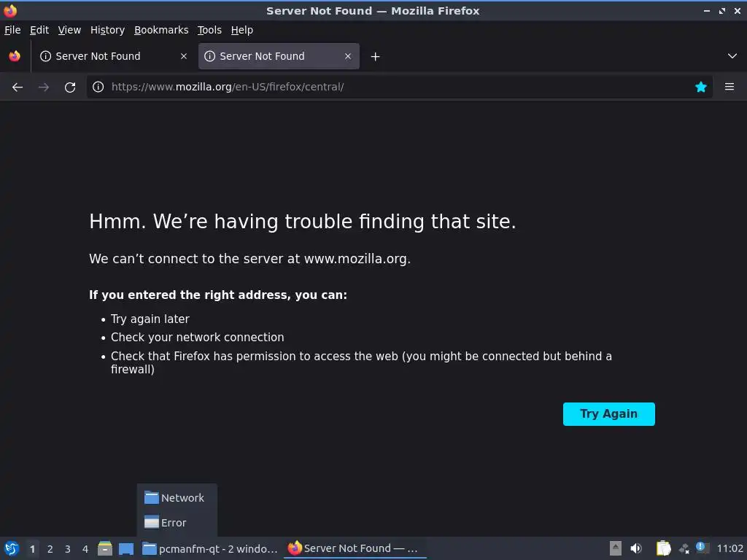Switch to virtual desktop 2

point(50,549)
